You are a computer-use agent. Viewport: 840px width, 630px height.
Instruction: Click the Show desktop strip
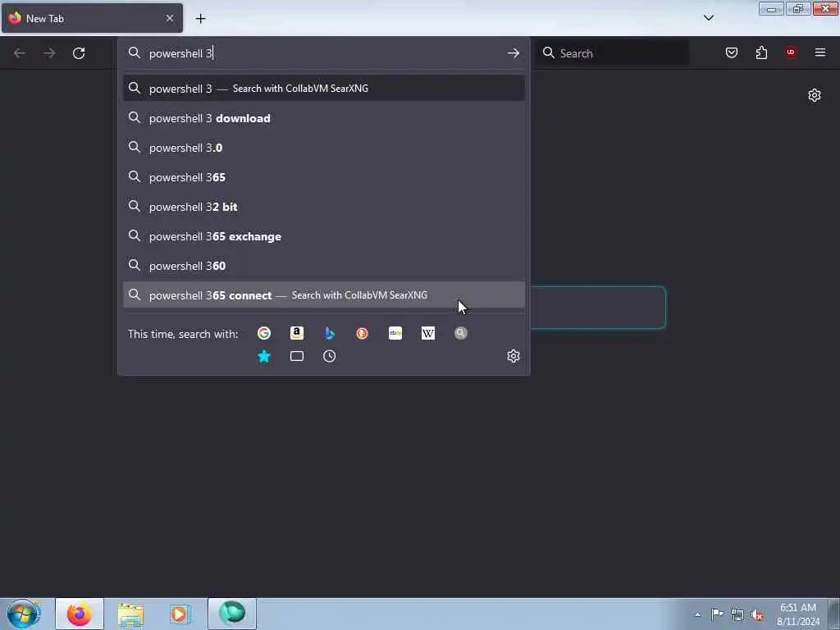(834, 614)
